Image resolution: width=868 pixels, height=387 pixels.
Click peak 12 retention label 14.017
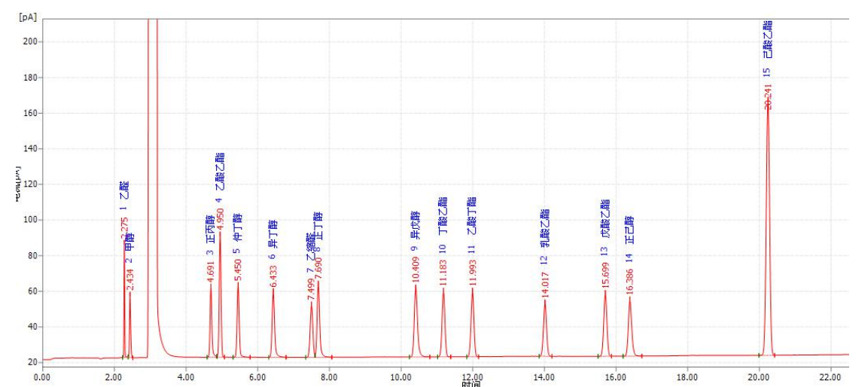[545, 285]
